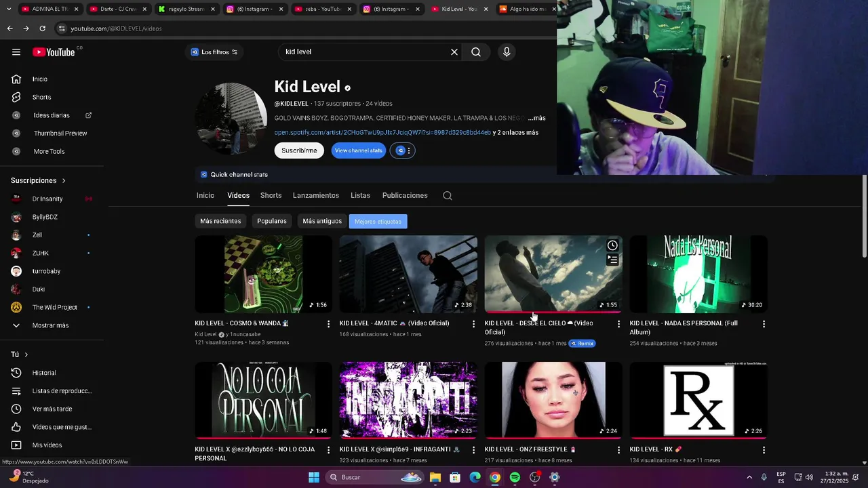Go to YouTube home via logo
The image size is (868, 488).
click(x=54, y=52)
